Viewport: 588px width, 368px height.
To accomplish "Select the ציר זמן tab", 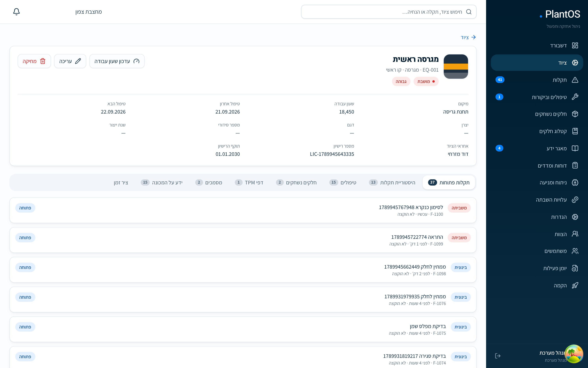I will pyautogui.click(x=121, y=183).
